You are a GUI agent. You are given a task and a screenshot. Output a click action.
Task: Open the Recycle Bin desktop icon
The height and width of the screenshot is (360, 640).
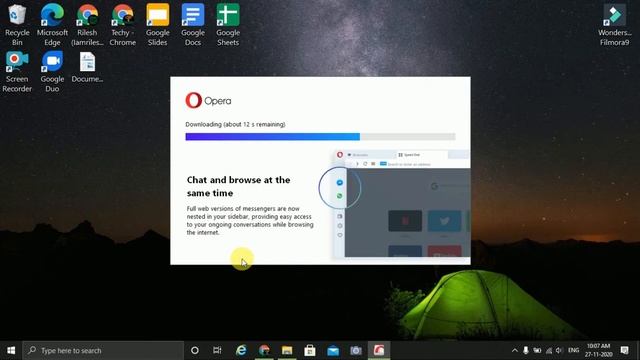(17, 24)
